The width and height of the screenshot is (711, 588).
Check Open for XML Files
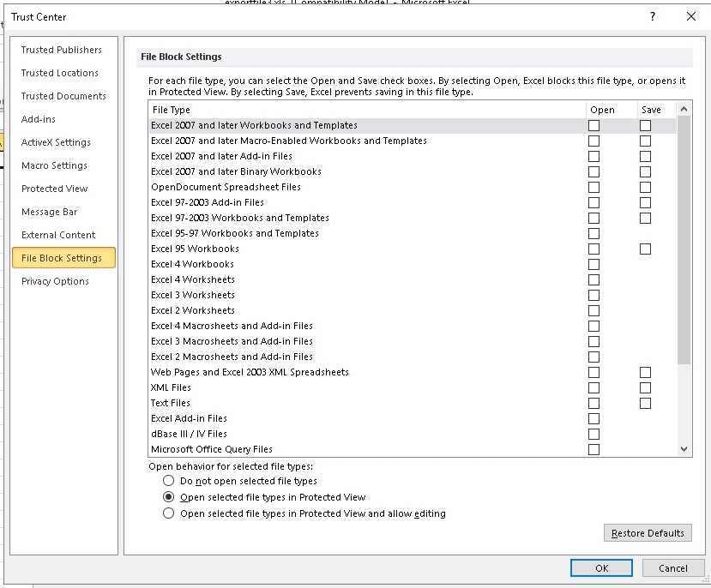594,387
